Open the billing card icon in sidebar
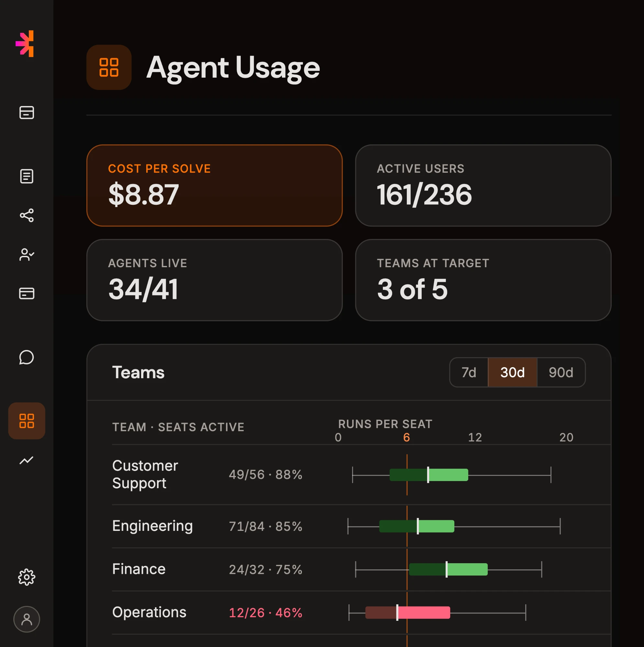 click(x=27, y=293)
